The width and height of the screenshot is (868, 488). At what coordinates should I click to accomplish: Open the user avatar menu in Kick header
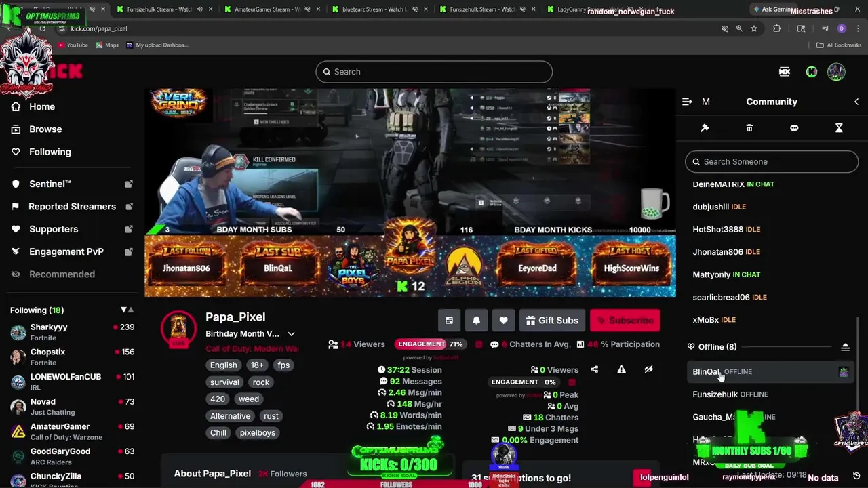[x=836, y=72]
